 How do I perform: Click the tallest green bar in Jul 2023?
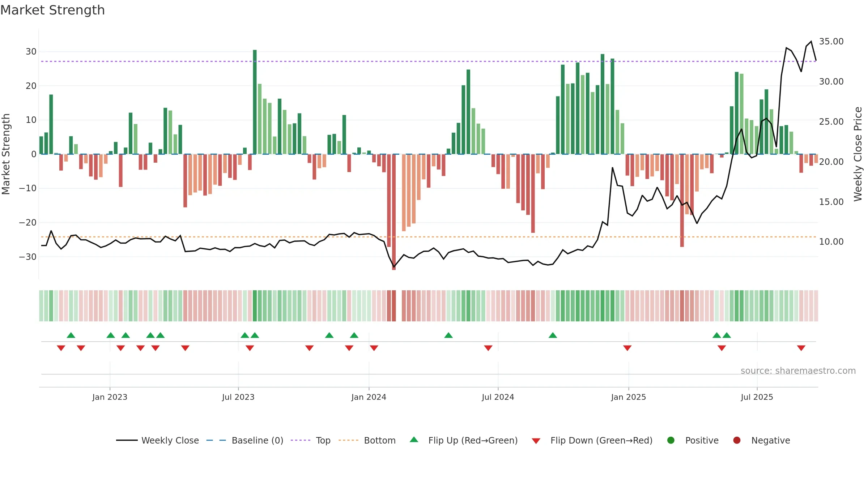pyautogui.click(x=255, y=102)
